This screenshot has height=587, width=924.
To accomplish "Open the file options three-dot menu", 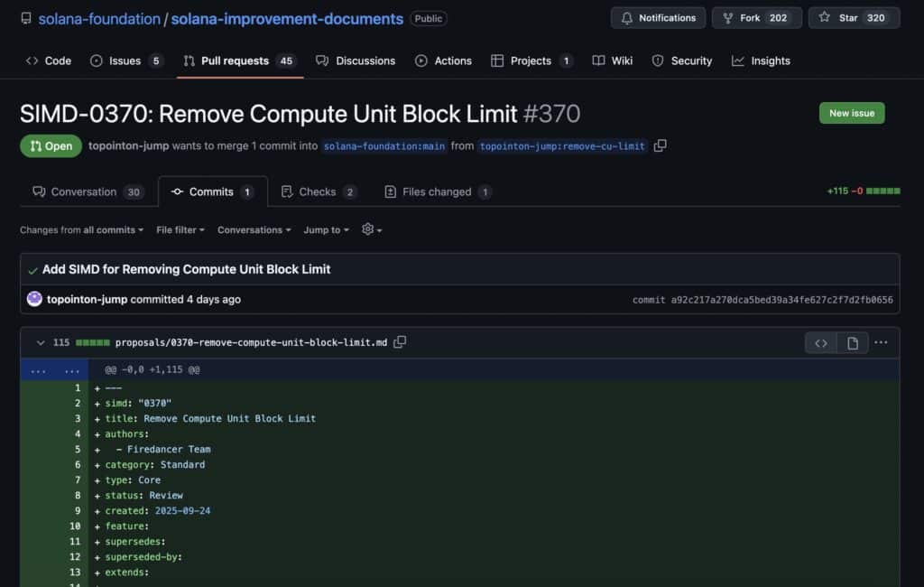I will click(881, 343).
